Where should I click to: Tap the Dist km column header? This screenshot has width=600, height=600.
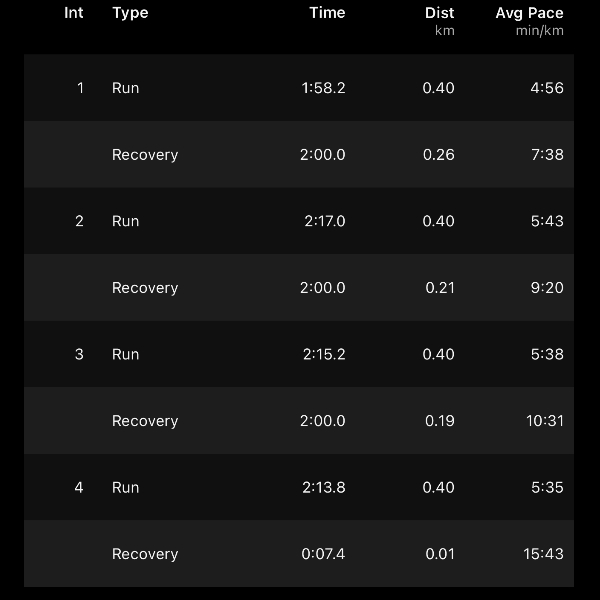(x=440, y=21)
